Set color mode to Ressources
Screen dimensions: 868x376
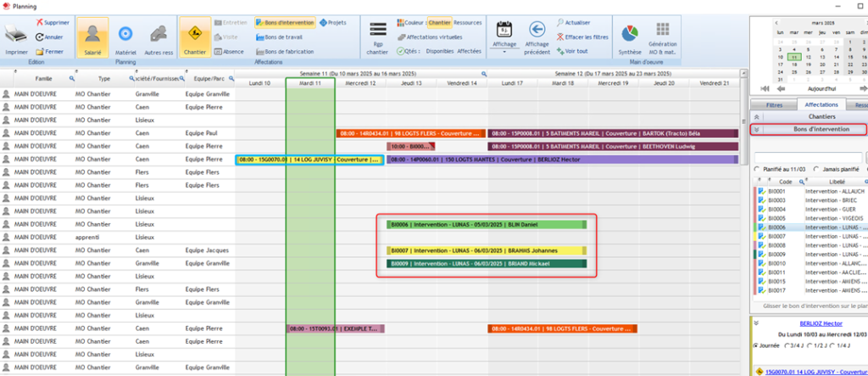click(468, 23)
